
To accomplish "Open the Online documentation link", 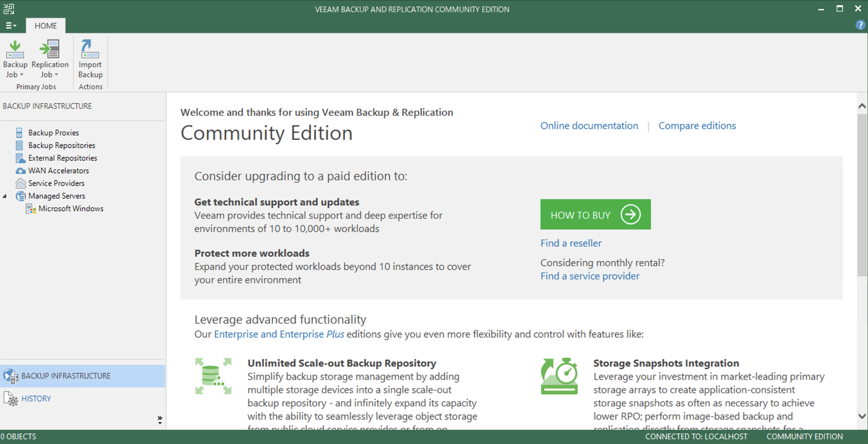I will 589,126.
